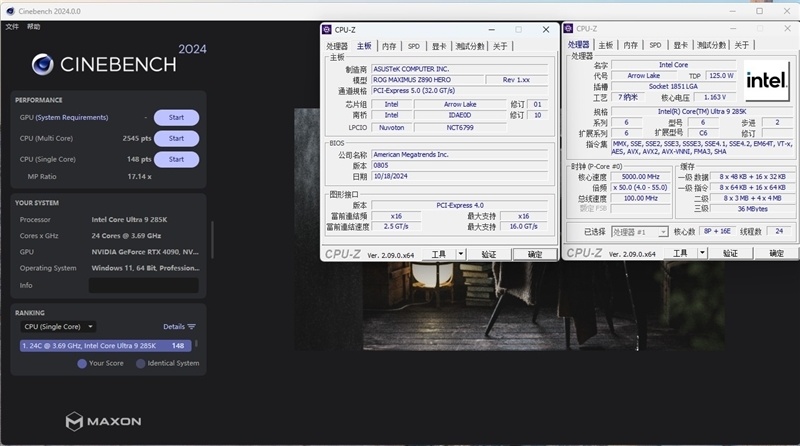The width and height of the screenshot is (800, 446).
Task: Click the Identical System legend dot
Action: 140,363
